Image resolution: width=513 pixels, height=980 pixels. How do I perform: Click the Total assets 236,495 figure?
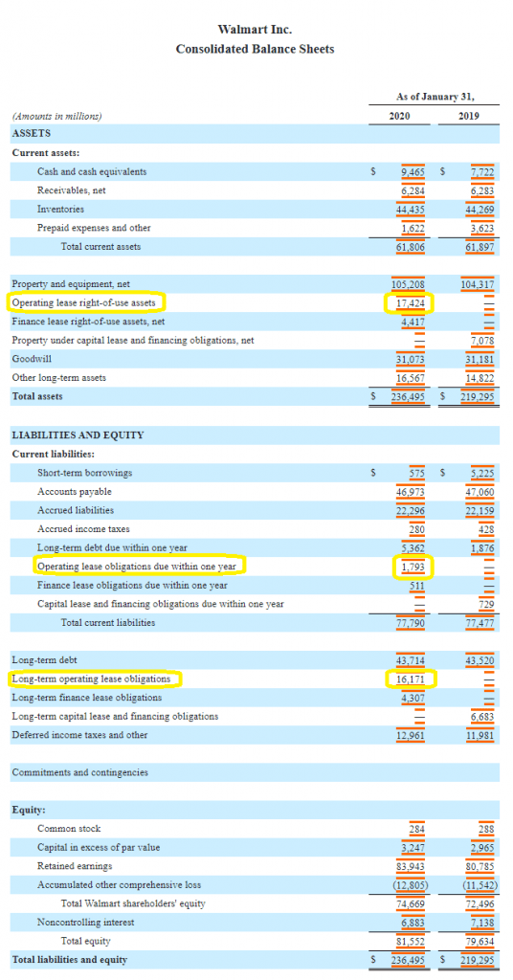(408, 396)
